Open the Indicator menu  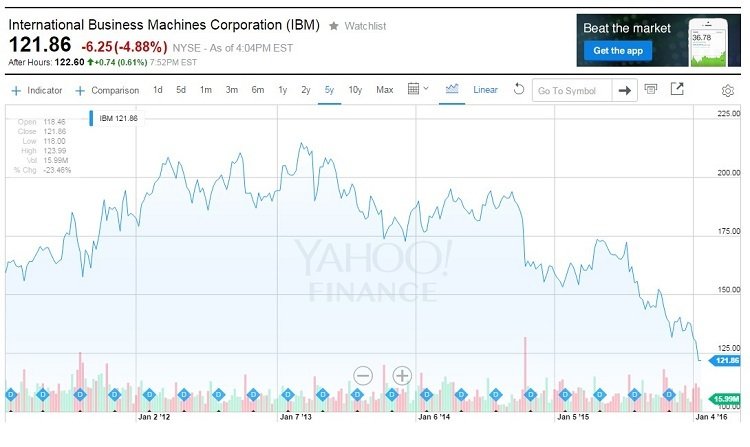click(37, 90)
